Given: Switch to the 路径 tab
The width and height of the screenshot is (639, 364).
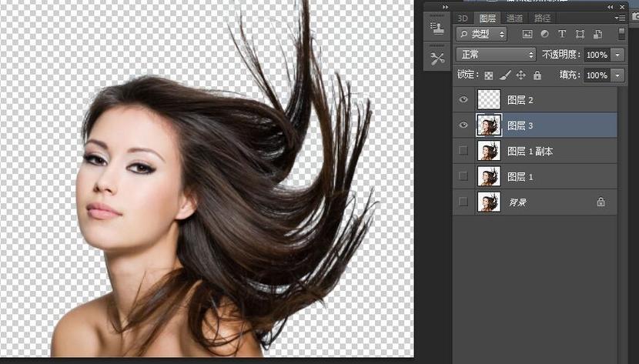Looking at the screenshot, I should pos(542,18).
